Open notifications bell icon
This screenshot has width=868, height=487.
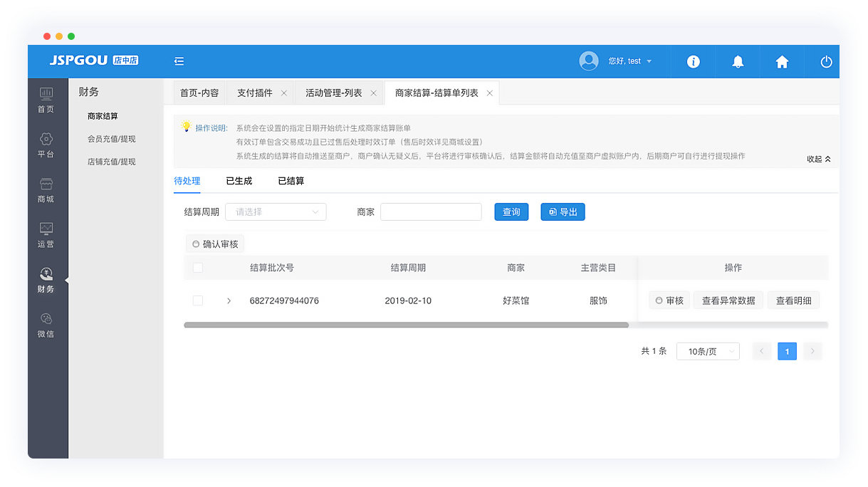click(x=738, y=62)
